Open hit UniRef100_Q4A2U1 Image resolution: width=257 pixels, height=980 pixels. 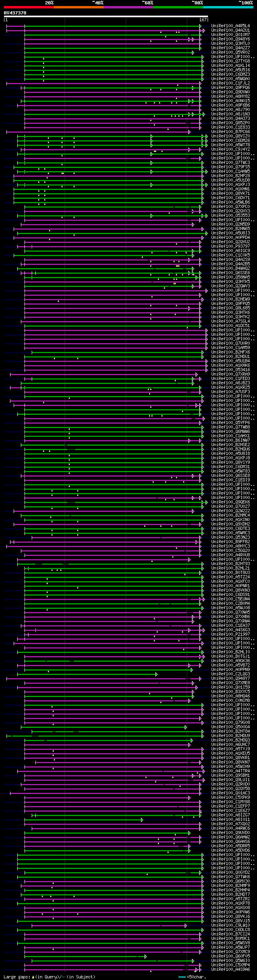pyautogui.click(x=230, y=30)
